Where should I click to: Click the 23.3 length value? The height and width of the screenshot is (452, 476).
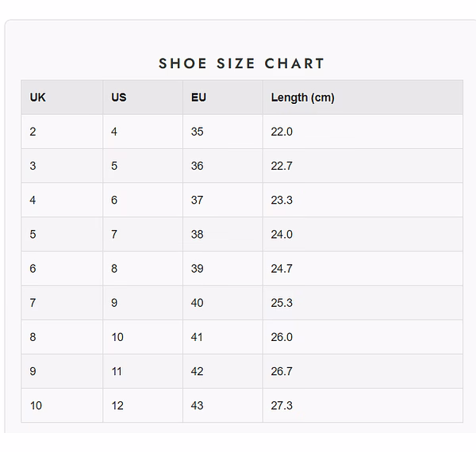coord(282,200)
